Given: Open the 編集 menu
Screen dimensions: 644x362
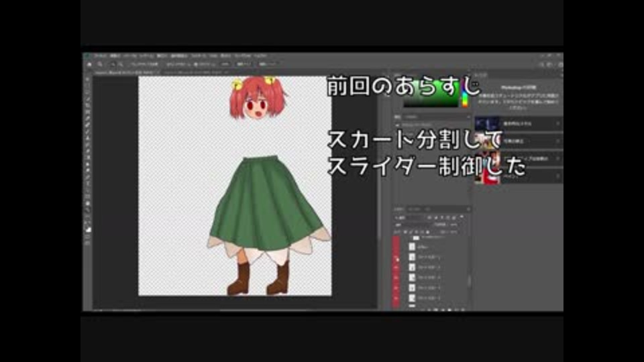Looking at the screenshot, I should point(115,56).
